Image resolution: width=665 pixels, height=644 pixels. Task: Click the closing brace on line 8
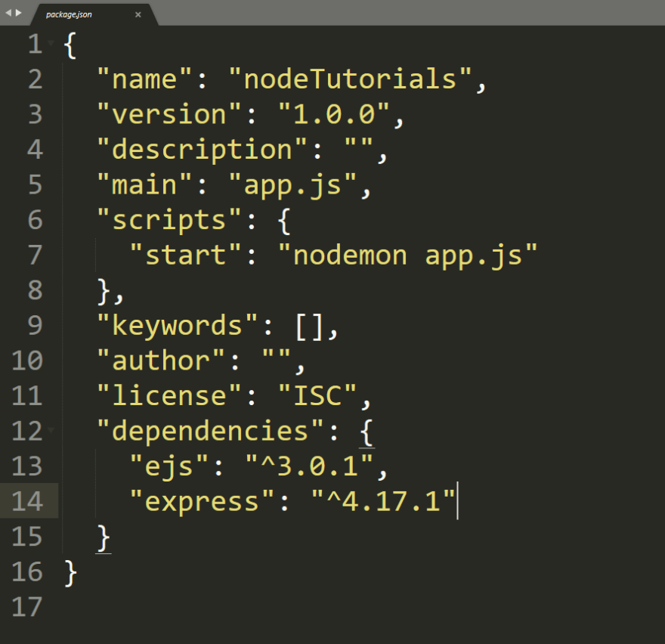point(104,292)
